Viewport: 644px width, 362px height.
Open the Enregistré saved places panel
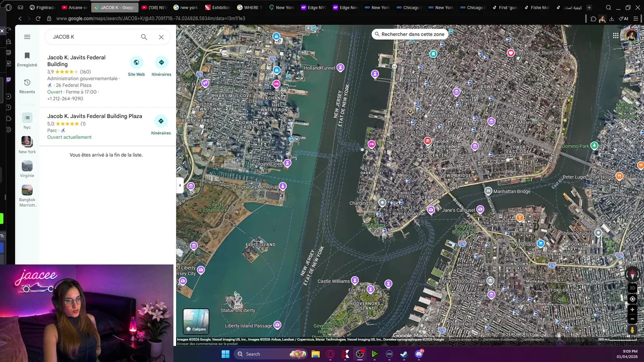pyautogui.click(x=27, y=59)
